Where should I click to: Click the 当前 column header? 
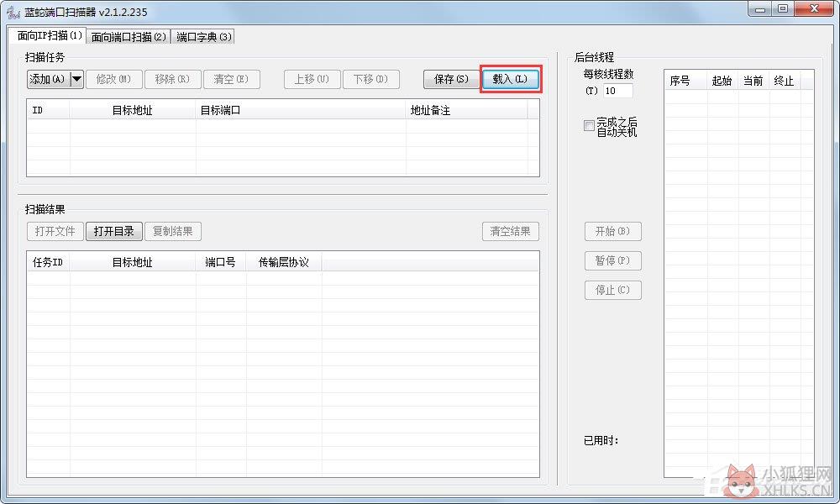pyautogui.click(x=753, y=81)
